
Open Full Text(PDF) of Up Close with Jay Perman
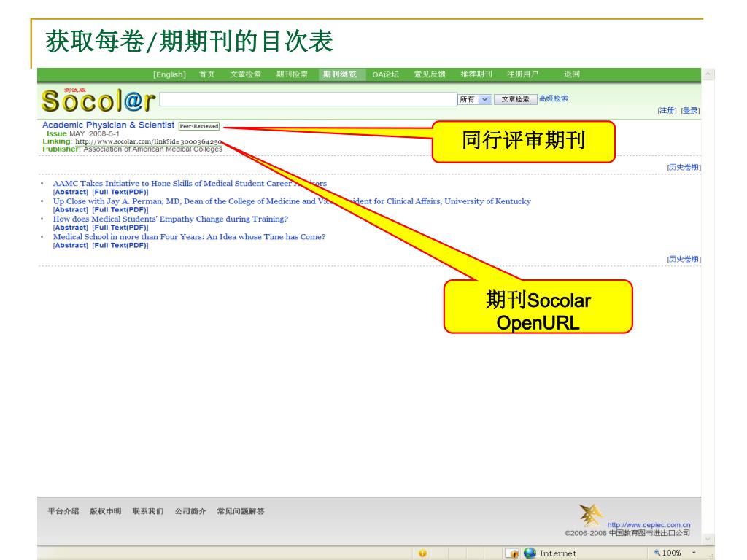click(x=120, y=209)
